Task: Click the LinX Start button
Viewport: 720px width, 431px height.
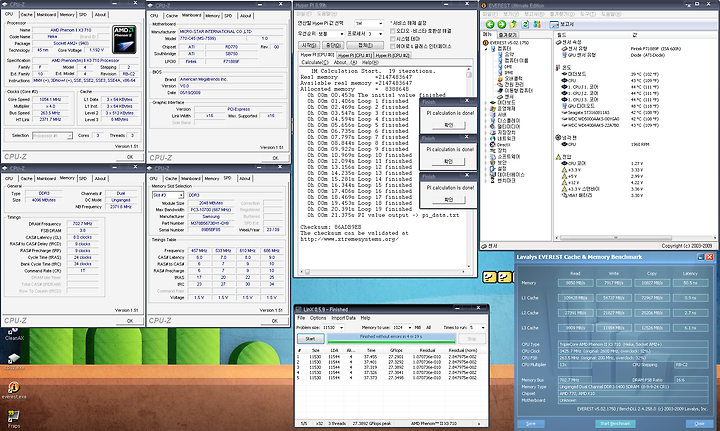Action: [310, 339]
